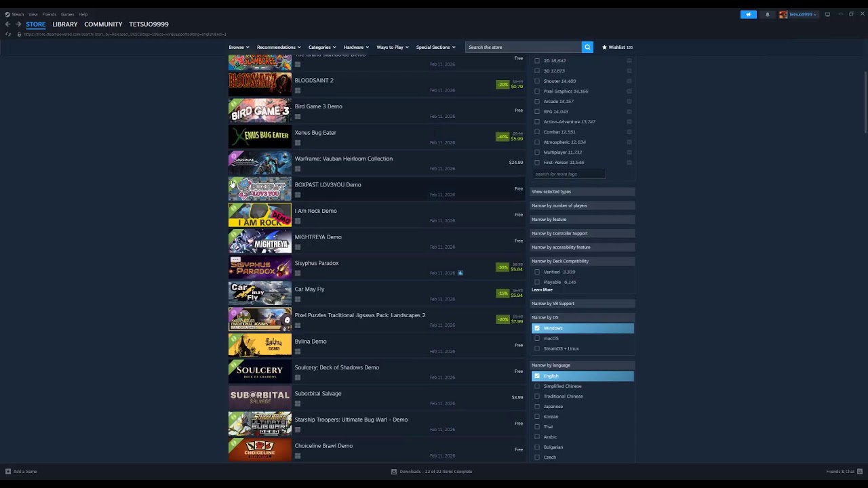Open the Wishlist link
Viewport: 868px width, 488px height.
point(617,47)
